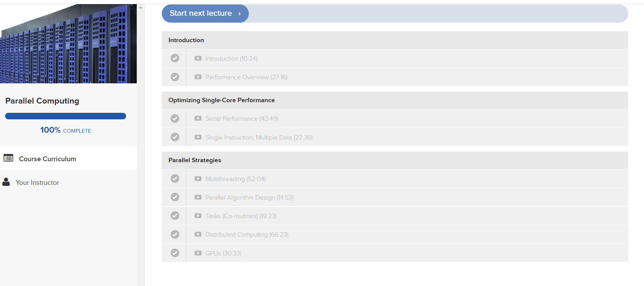Image resolution: width=644 pixels, height=286 pixels.
Task: Toggle completion checkmark for Introduction lecture
Action: (x=175, y=58)
